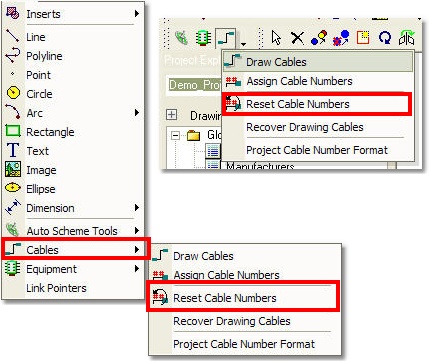Choose Reset Cable Numbers in toolbar dropdown
The image size is (429, 363).
coord(317,104)
